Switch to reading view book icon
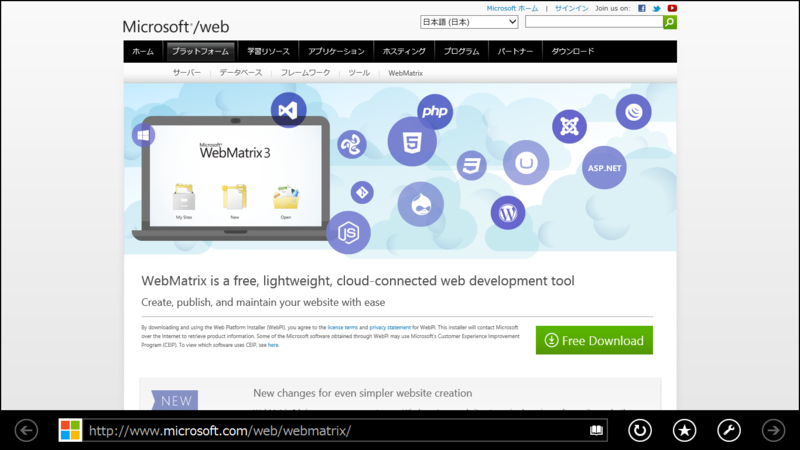This screenshot has width=800, height=450. coord(596,430)
